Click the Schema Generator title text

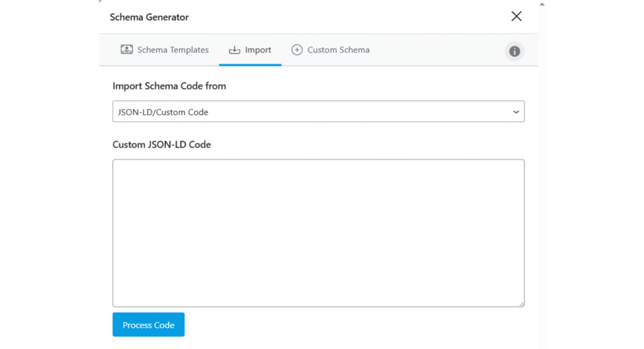click(149, 17)
